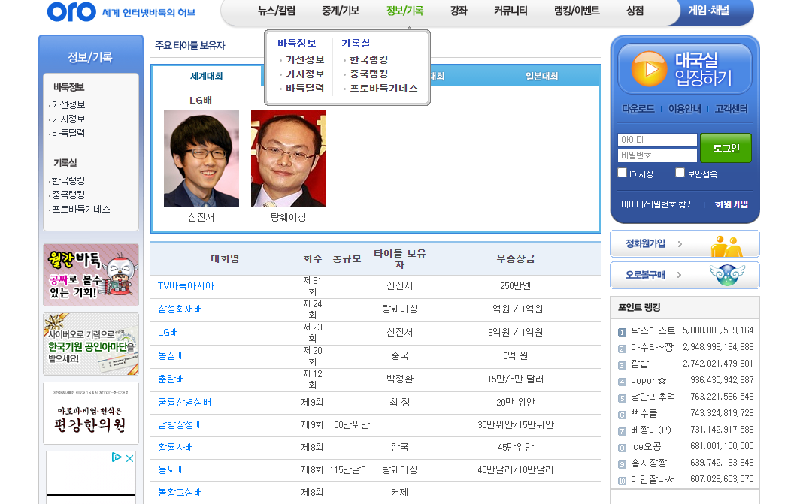Open 랭킹/이벤트 top menu
Screen dimensions: 812x504
pos(577,11)
